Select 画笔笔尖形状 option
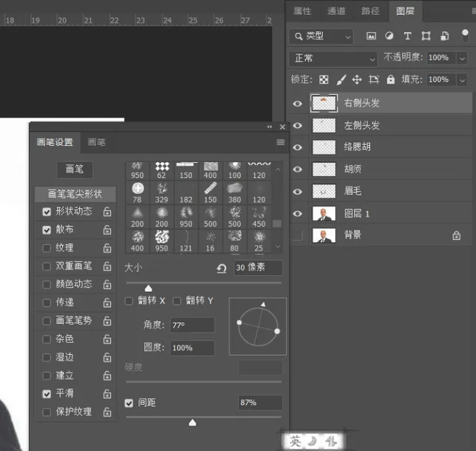 [x=74, y=193]
